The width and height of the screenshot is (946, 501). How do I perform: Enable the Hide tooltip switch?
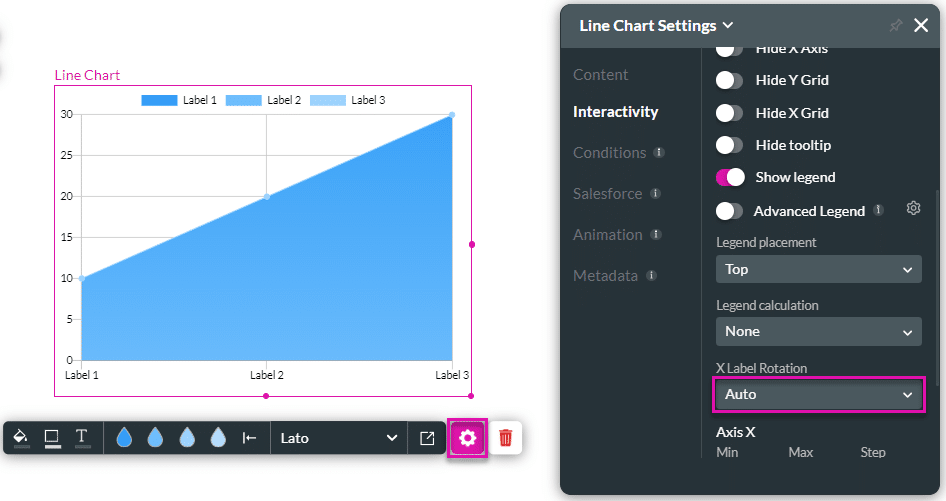pos(730,145)
